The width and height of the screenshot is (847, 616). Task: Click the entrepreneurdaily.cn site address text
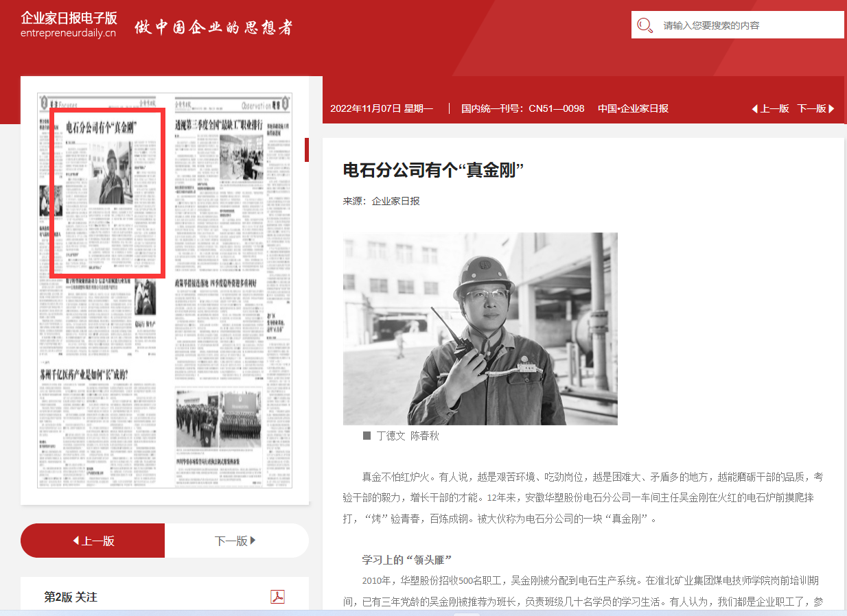click(x=69, y=33)
